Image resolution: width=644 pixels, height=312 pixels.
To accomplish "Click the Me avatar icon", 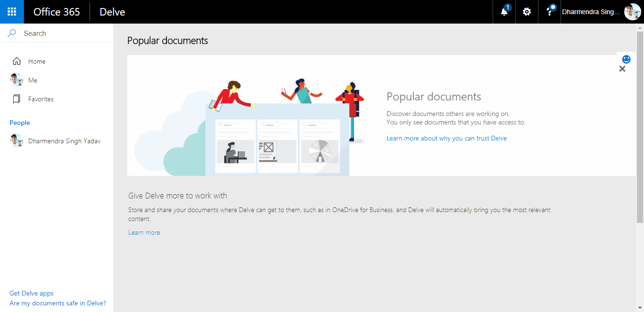I will pos(17,80).
